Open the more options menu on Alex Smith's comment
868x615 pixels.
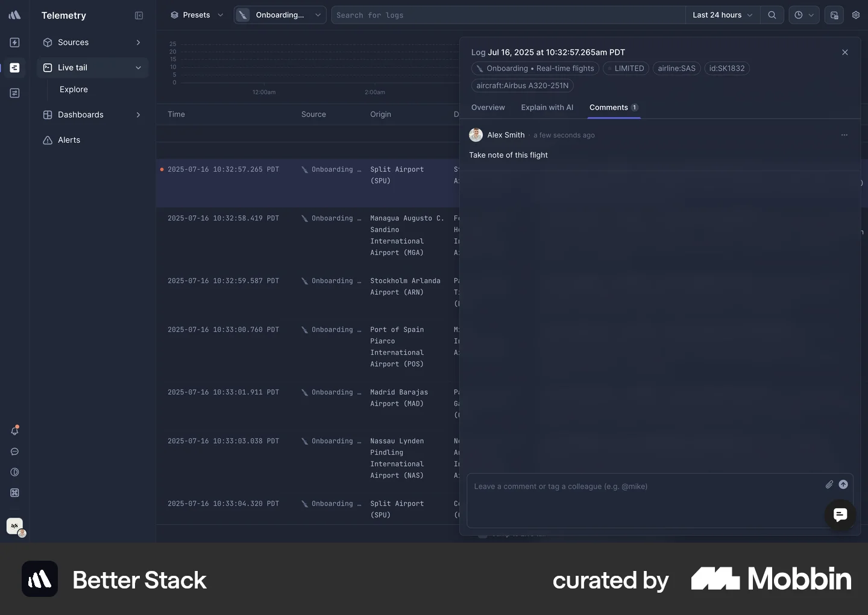[844, 135]
